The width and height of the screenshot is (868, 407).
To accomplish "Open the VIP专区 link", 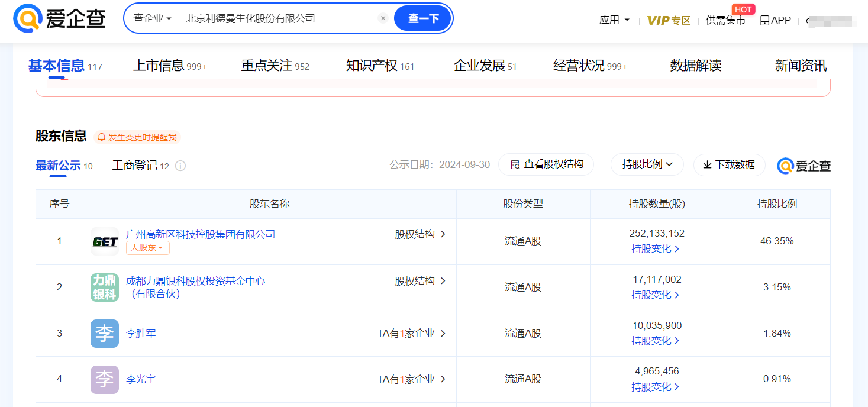I will [x=669, y=20].
